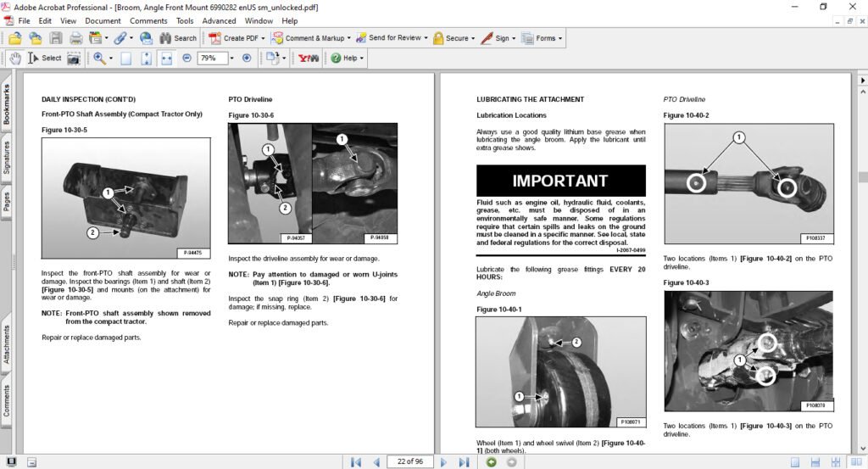Expand the Create PDF dropdown
Viewport: 868px width, 469px height.
[263, 38]
